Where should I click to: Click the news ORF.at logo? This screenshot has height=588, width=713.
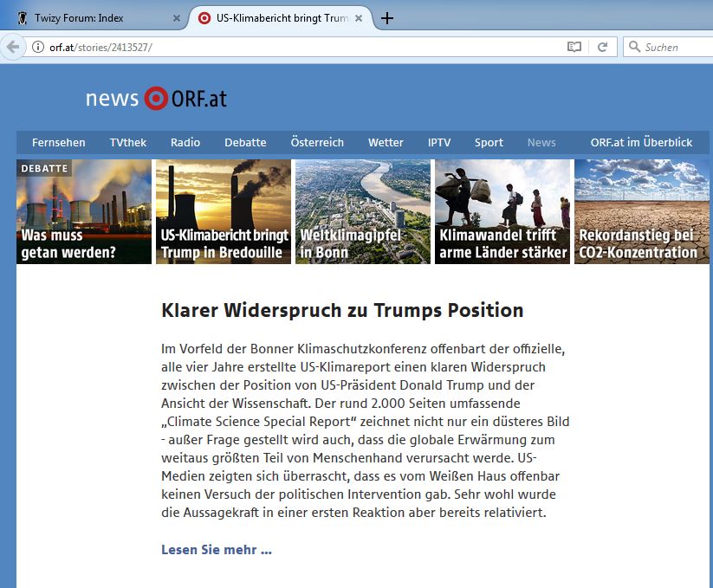tap(156, 99)
